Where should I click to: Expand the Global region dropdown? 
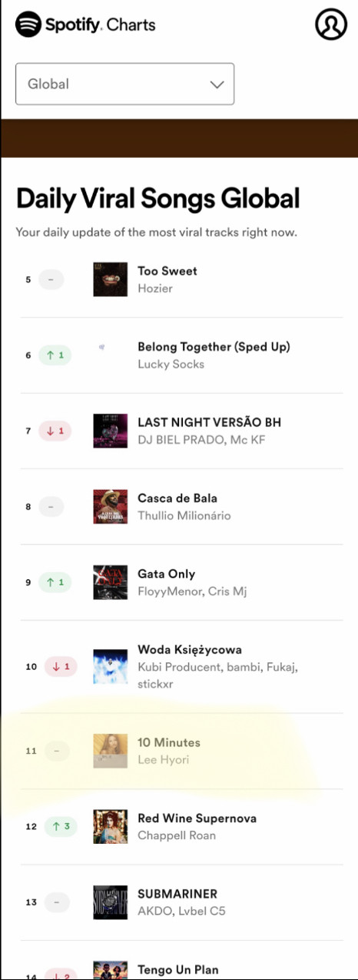[x=125, y=84]
